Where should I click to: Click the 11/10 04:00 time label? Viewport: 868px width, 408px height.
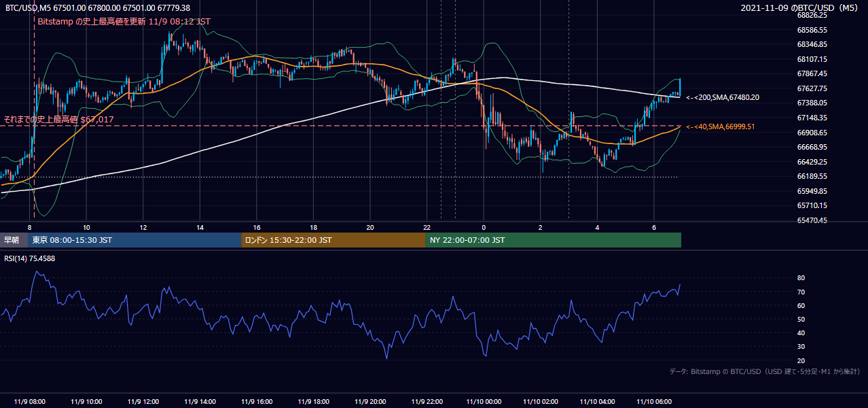598,401
